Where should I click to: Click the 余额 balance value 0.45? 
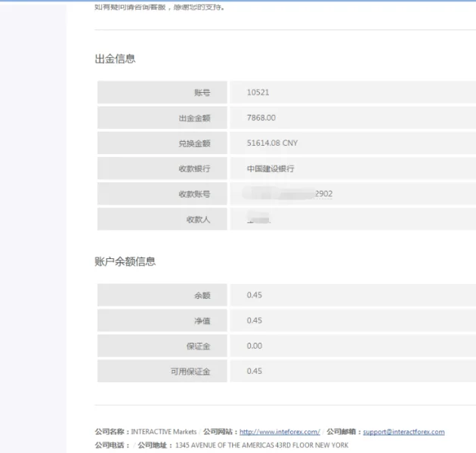tap(255, 295)
